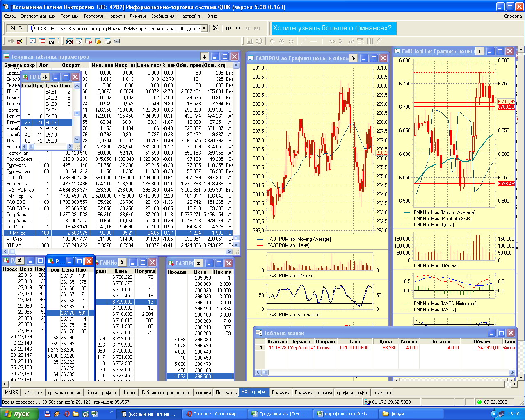The width and height of the screenshot is (525, 420).
Task: Click the пуск Start button
Action: pos(20,414)
